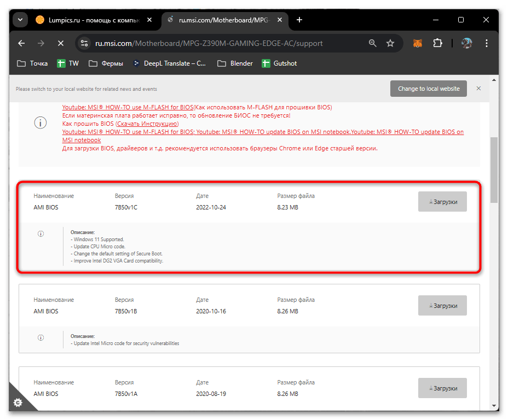The image size is (508, 420).
Task: Select the version text 7B50v1B
Action: [x=126, y=311]
